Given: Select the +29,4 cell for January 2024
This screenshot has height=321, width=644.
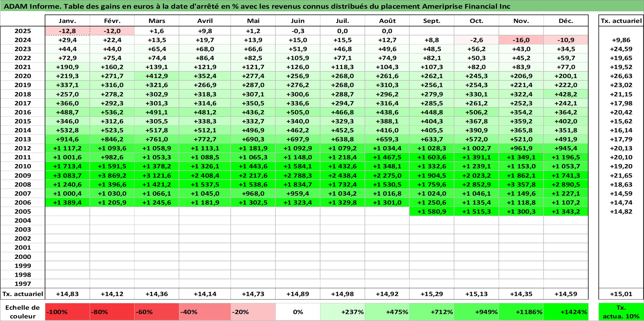Looking at the screenshot, I should coord(67,40).
